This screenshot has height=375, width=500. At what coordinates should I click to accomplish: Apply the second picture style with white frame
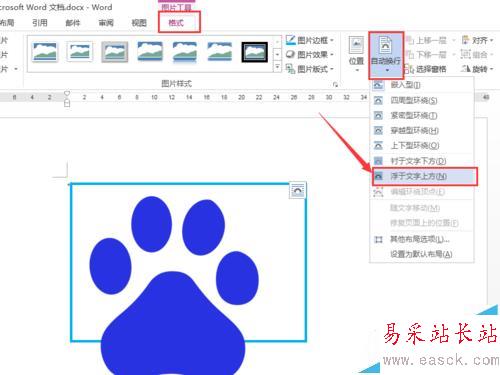(79, 52)
